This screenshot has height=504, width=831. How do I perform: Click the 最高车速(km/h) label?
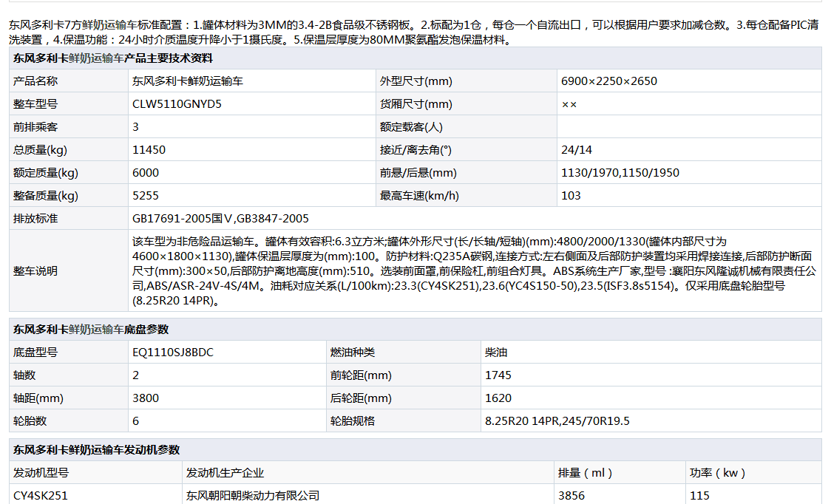coord(419,195)
